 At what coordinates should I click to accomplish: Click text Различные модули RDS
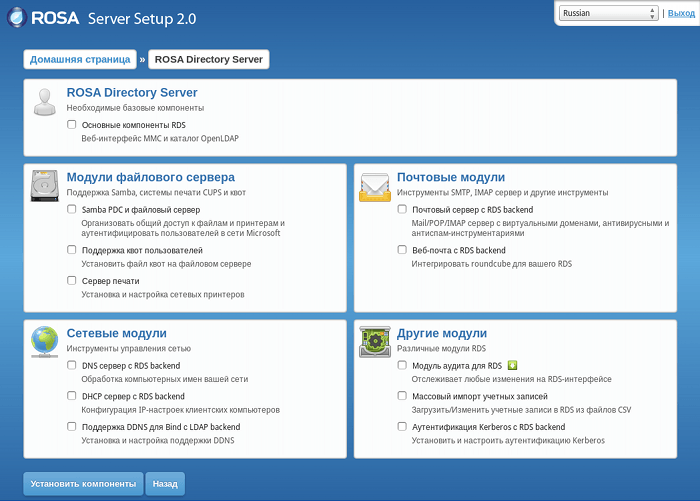(441, 348)
